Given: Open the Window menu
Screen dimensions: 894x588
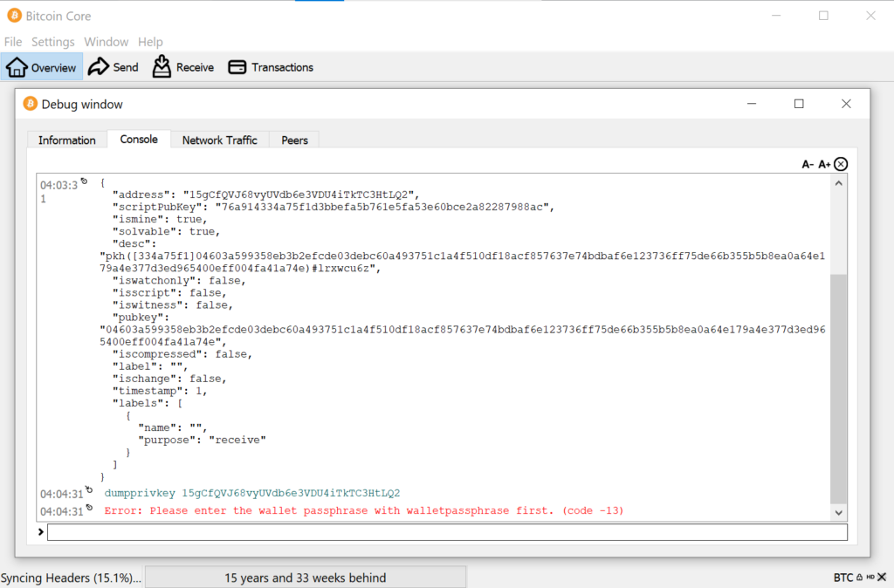Looking at the screenshot, I should [106, 42].
